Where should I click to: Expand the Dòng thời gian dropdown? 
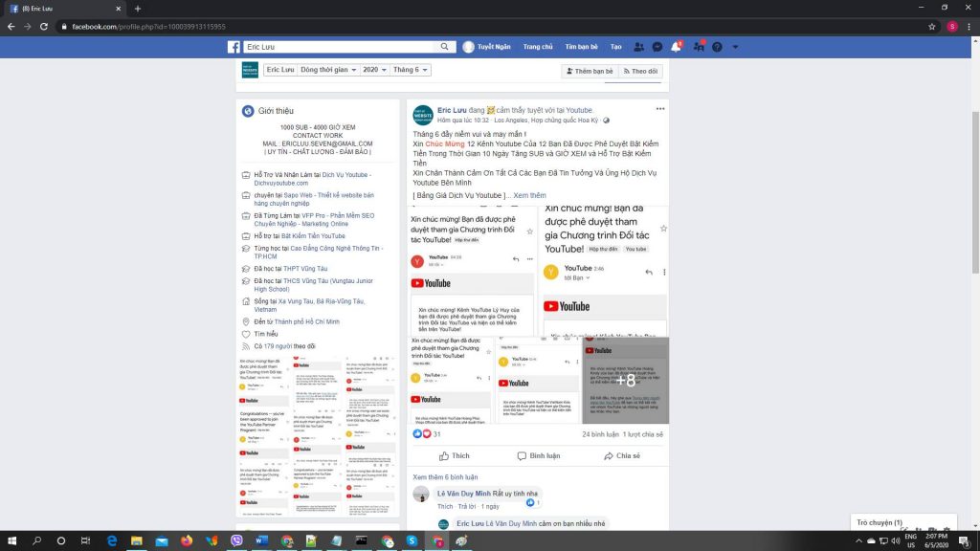328,69
